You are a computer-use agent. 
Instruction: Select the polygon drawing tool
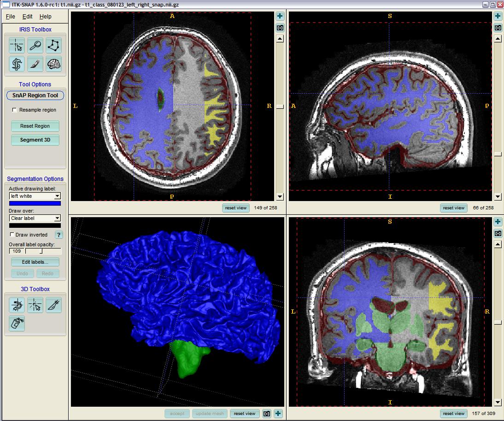point(54,46)
